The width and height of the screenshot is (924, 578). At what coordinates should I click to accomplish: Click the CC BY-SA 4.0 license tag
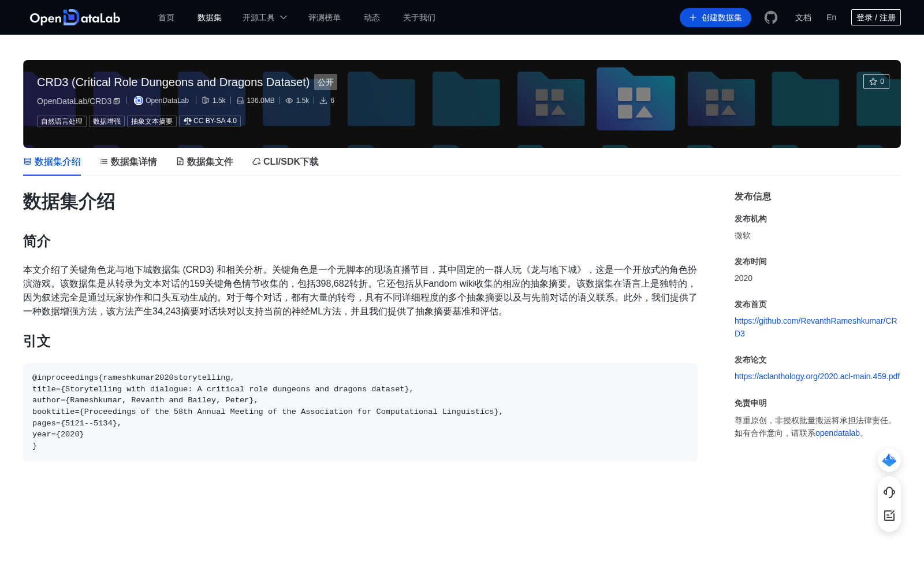point(210,121)
